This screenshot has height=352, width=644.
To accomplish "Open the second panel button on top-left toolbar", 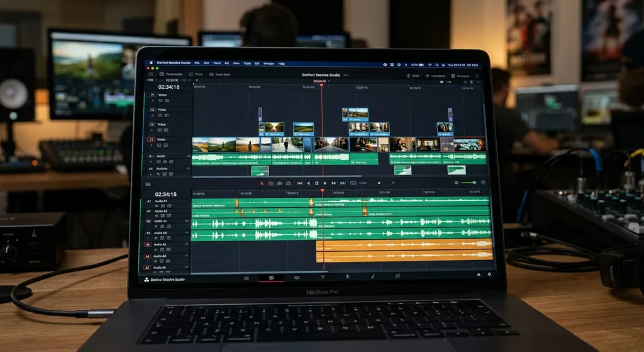I will click(x=171, y=74).
